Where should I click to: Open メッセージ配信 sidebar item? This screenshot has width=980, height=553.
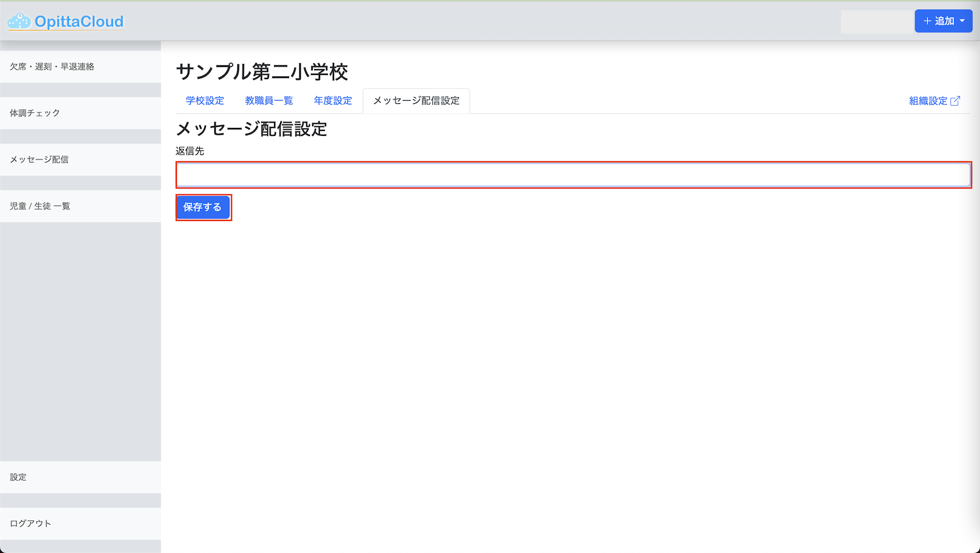[80, 159]
